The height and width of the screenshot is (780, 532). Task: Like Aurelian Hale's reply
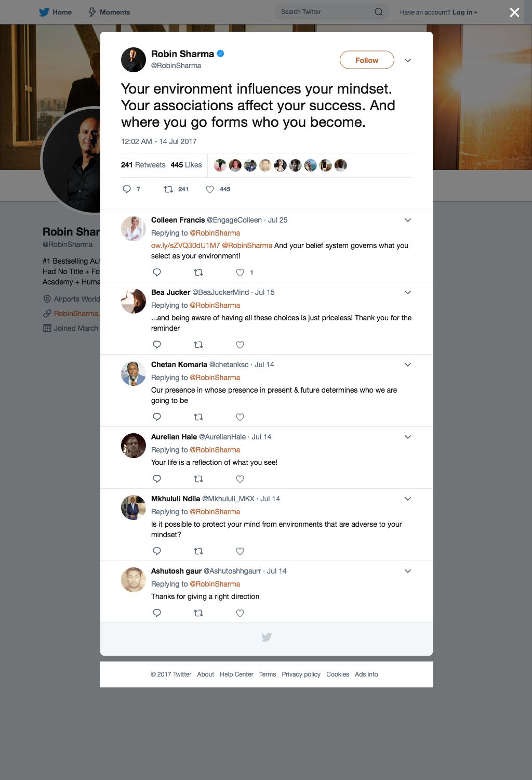(x=240, y=479)
